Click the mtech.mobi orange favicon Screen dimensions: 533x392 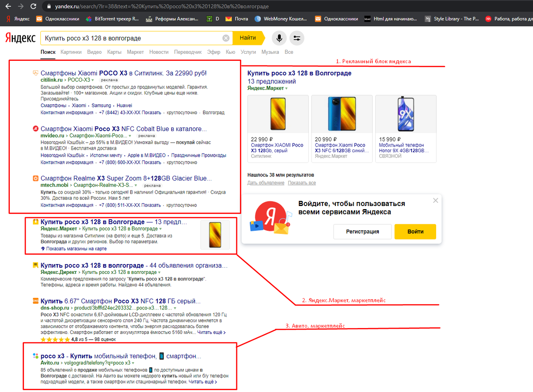click(x=36, y=178)
